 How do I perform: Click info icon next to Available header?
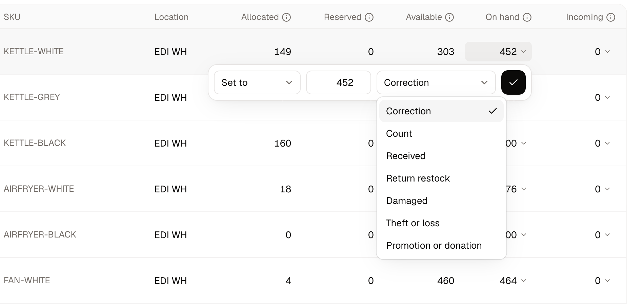[x=449, y=17]
